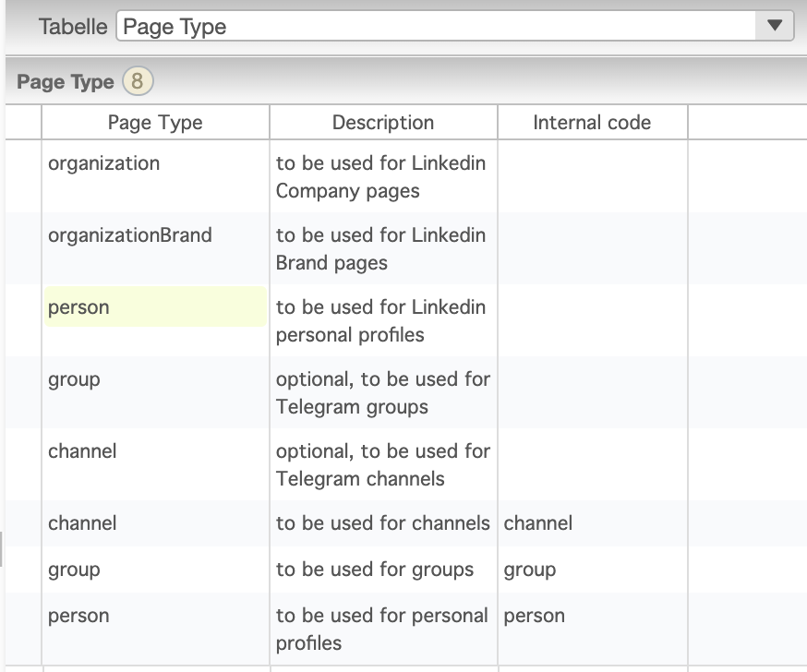Open the Tabelle dropdown arrow
807x672 pixels.
(x=775, y=26)
